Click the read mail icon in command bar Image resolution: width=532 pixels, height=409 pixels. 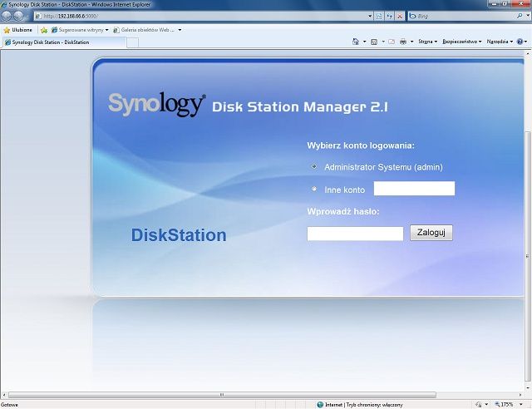(392, 42)
